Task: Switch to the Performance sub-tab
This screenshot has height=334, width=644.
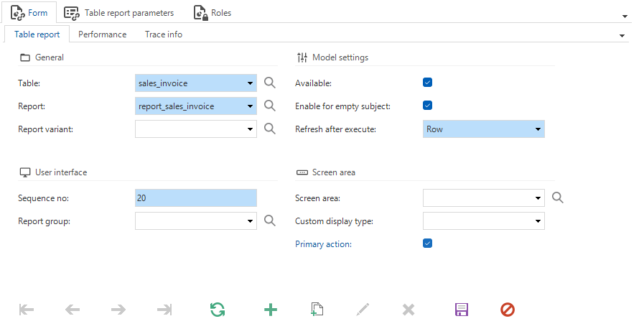Action: click(102, 34)
